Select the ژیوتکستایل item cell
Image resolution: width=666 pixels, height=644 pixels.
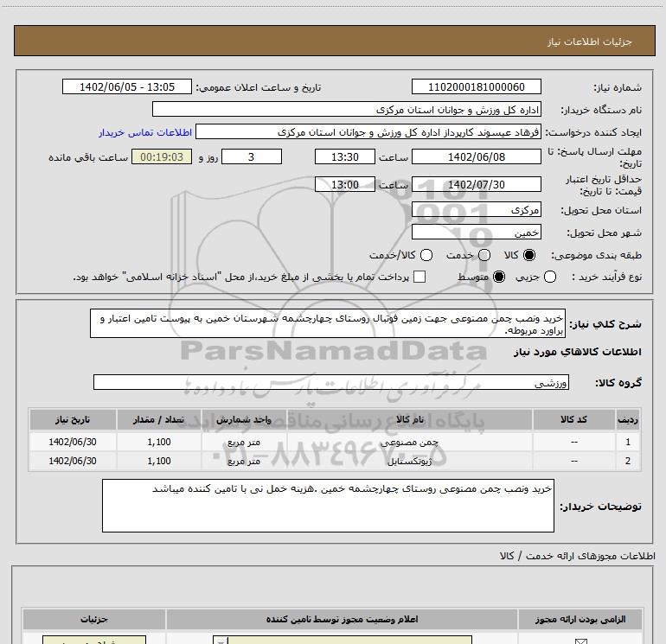409,461
